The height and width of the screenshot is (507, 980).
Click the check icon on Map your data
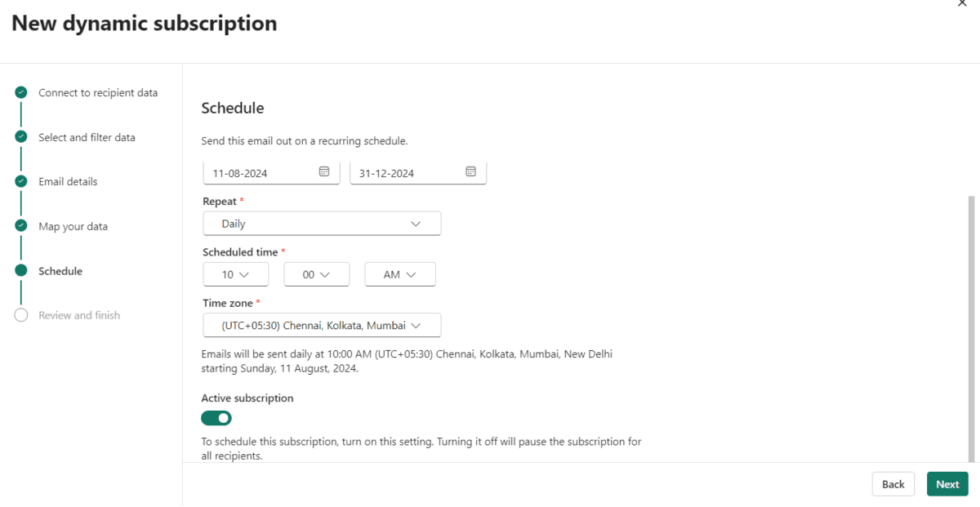click(x=20, y=225)
